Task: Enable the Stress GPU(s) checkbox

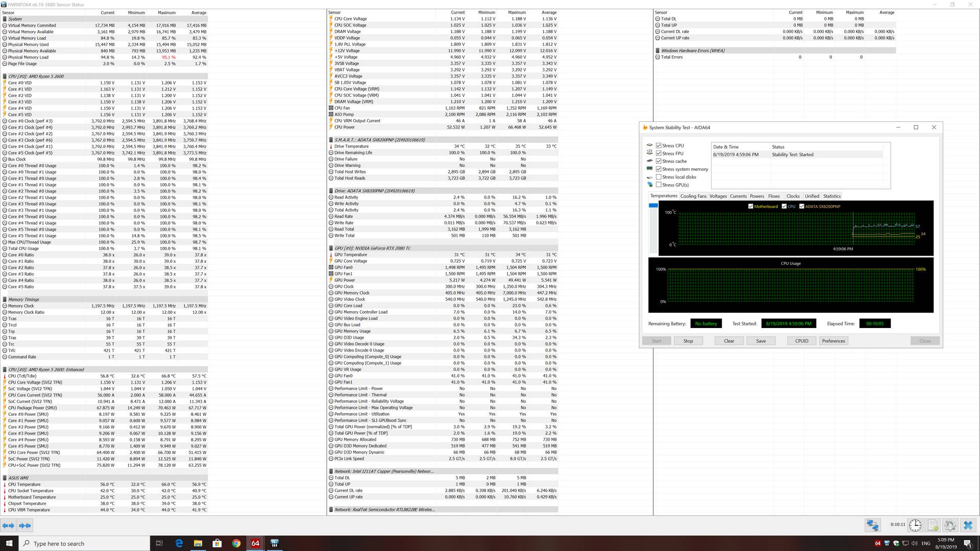Action: pos(658,185)
